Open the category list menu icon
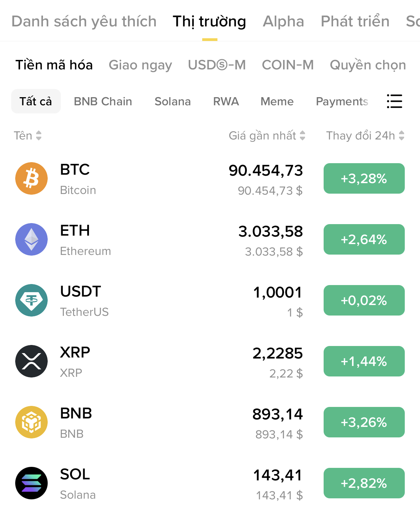The width and height of the screenshot is (420, 520). (394, 101)
